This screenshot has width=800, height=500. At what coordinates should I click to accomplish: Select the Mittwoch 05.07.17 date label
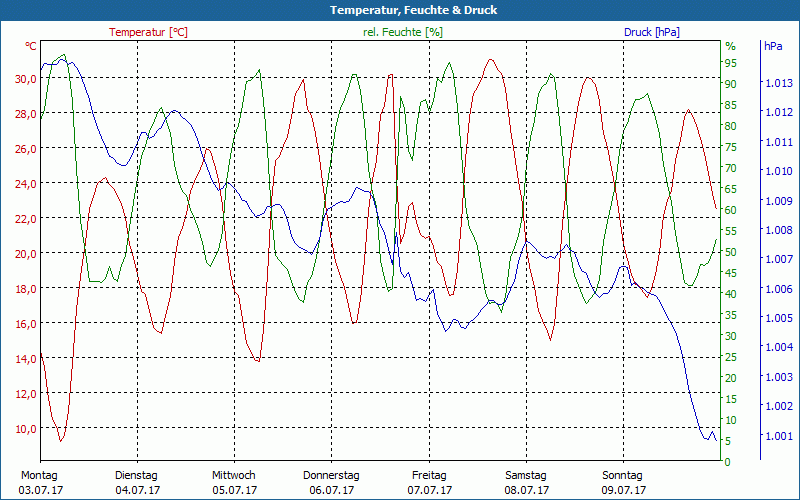(x=234, y=483)
